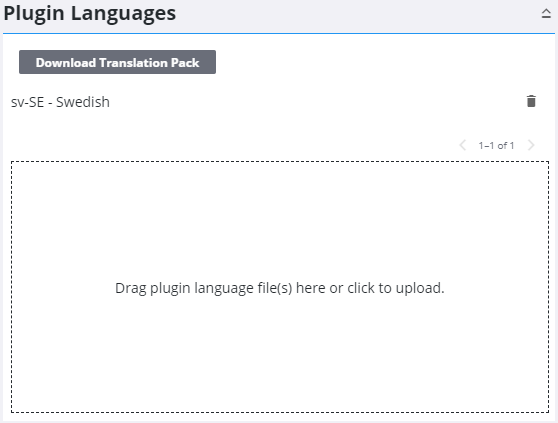Image resolution: width=558 pixels, height=423 pixels.
Task: Click the left chevron pagination arrow
Action: [463, 145]
